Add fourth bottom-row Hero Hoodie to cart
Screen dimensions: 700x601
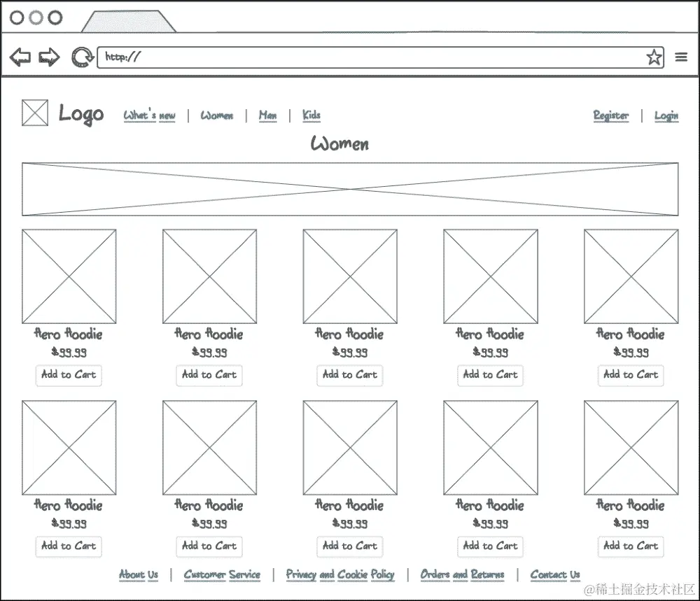[x=490, y=546]
